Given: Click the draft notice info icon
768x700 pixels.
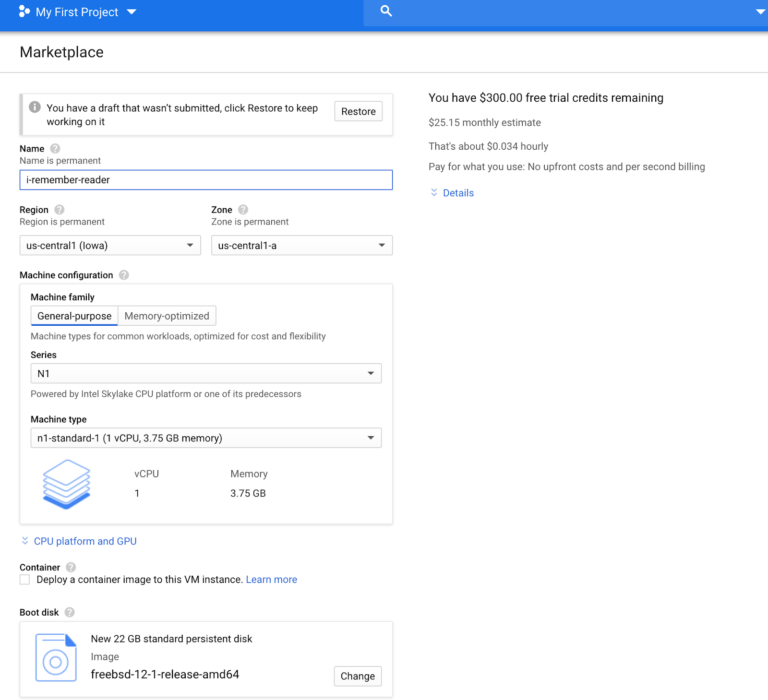Looking at the screenshot, I should click(x=35, y=107).
